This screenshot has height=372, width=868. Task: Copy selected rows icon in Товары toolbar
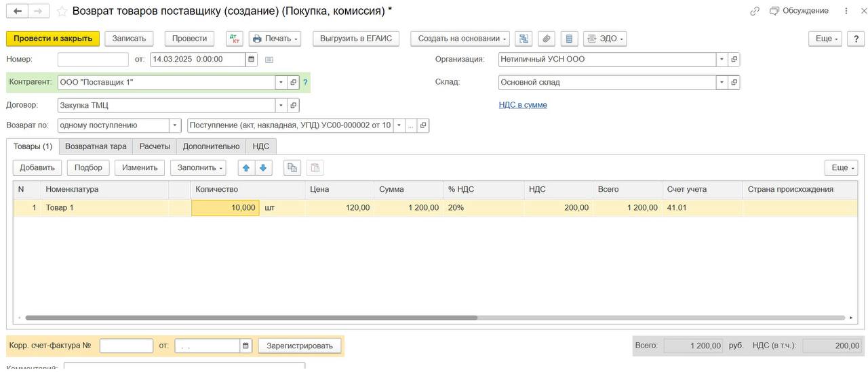pos(292,167)
